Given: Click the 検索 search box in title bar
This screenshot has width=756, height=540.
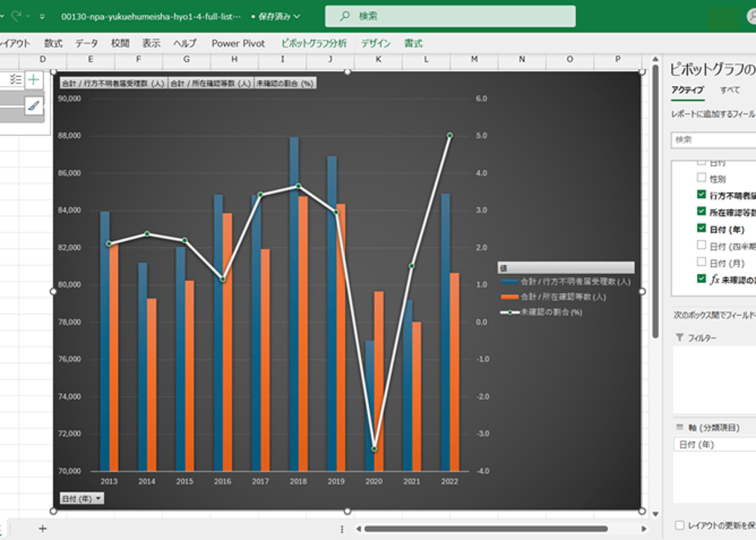Looking at the screenshot, I should 450,16.
